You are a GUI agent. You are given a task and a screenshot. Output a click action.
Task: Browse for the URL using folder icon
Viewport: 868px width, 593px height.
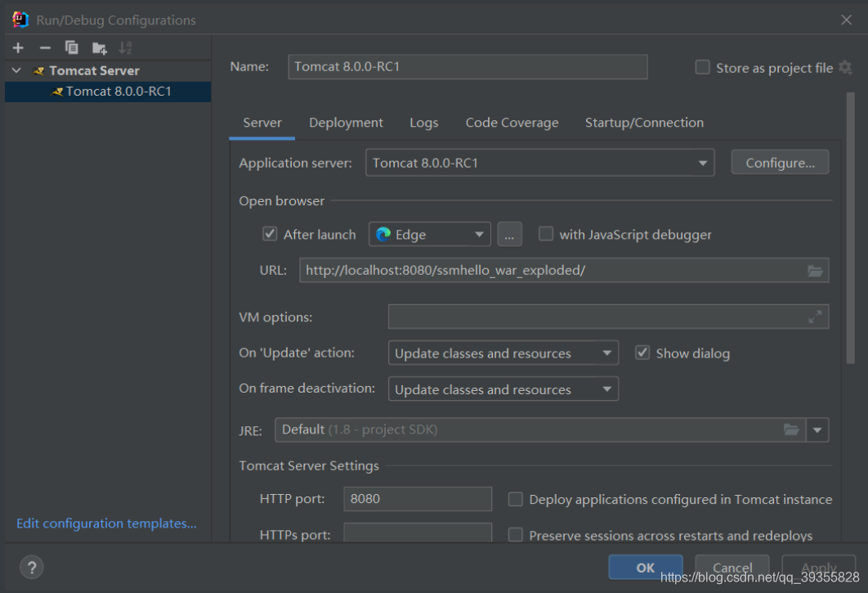(x=815, y=271)
